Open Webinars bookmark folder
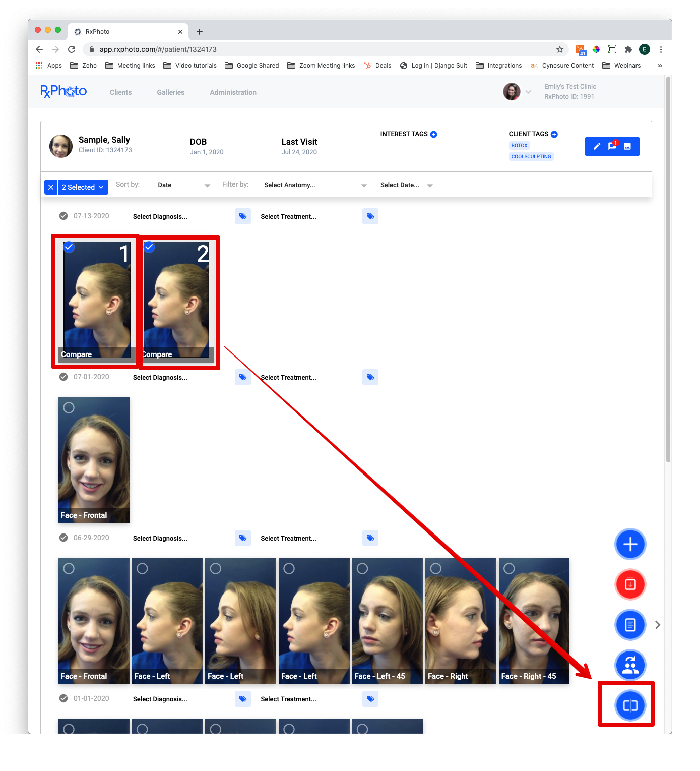The height and width of the screenshot is (771, 700). 621,66
